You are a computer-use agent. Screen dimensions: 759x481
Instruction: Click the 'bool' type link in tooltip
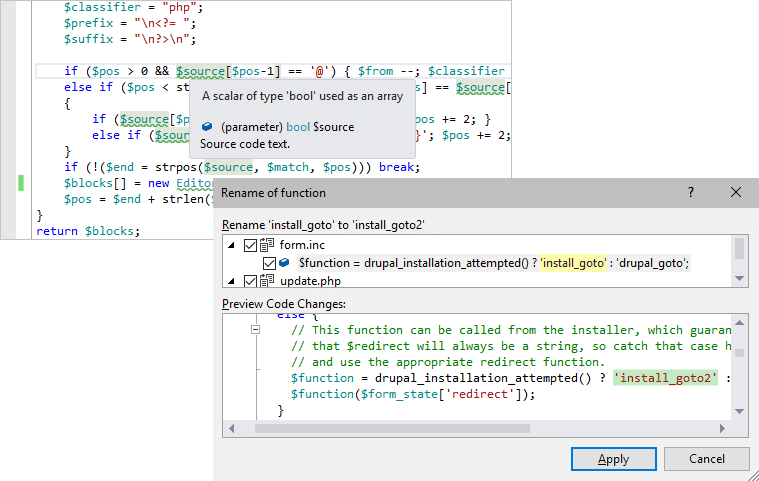pos(298,127)
